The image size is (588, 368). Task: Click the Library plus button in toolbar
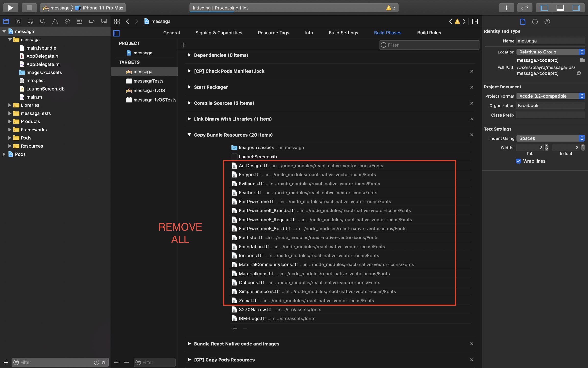coord(506,8)
